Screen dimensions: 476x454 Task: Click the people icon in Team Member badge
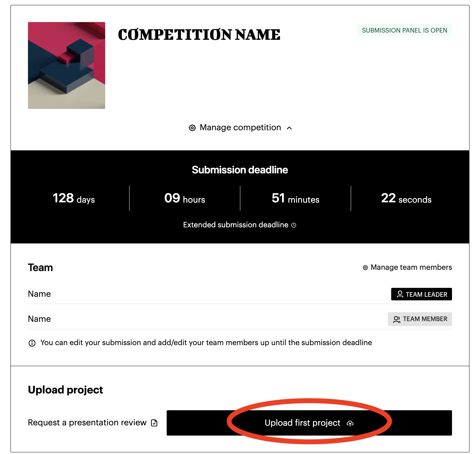[397, 319]
